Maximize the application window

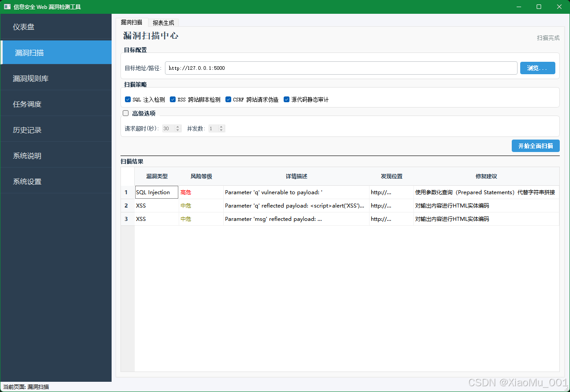click(539, 7)
